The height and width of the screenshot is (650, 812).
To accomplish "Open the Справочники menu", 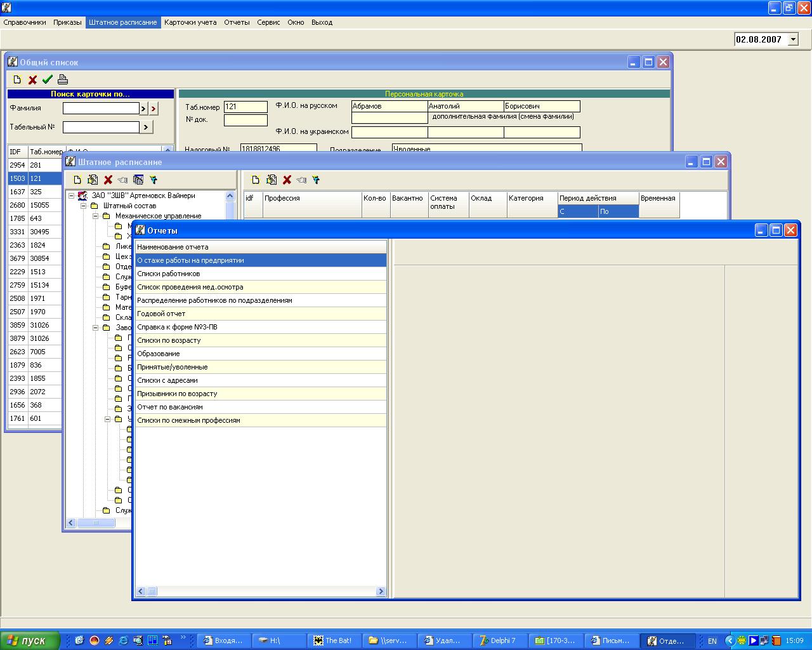I will click(25, 22).
